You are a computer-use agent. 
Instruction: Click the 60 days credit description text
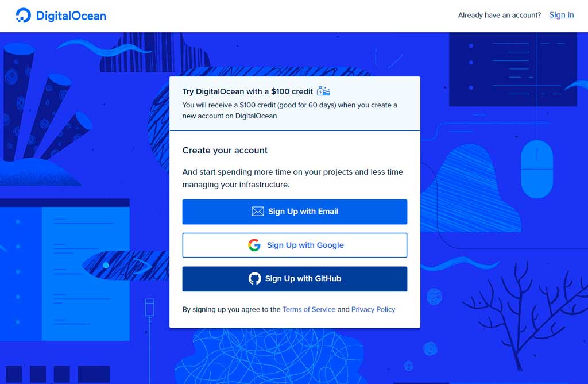289,110
